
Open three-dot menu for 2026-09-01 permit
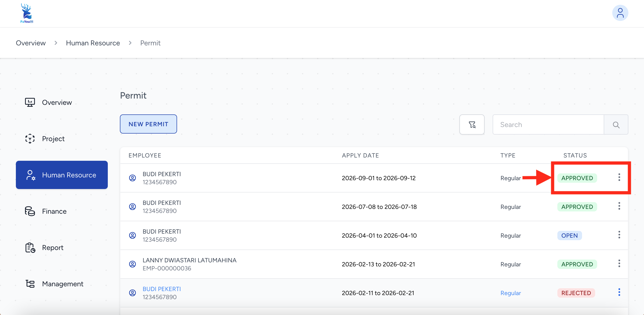point(619,177)
